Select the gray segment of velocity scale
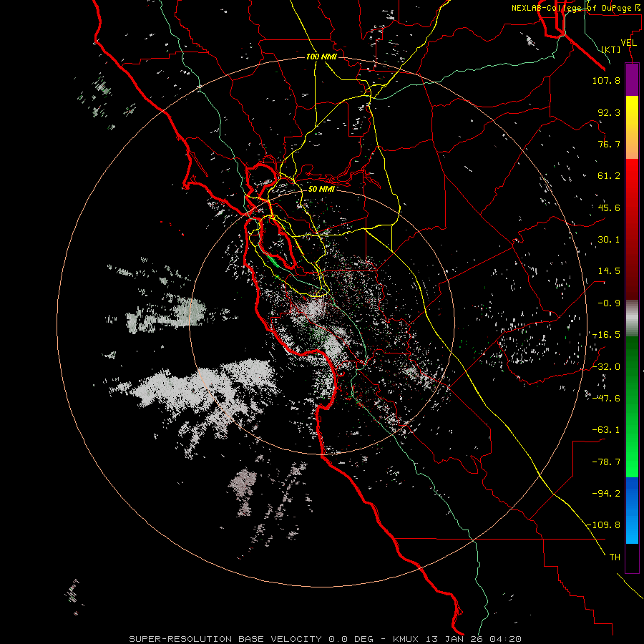Screen dimensions: 644x644 pyautogui.click(x=632, y=318)
